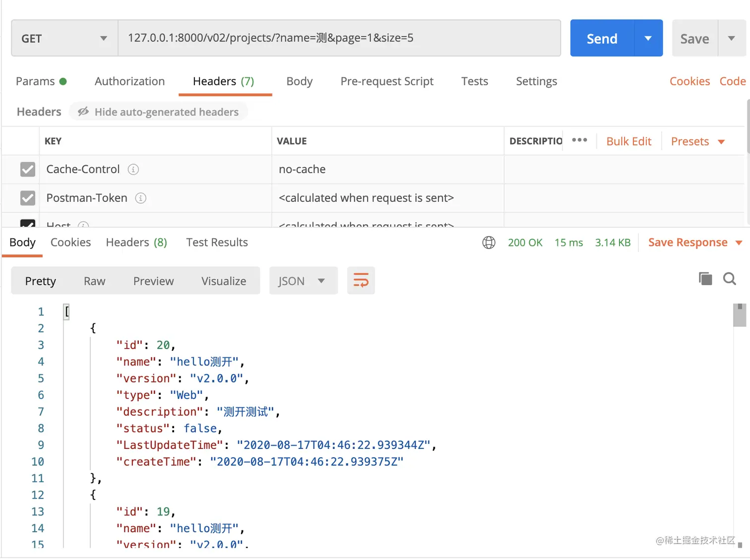
Task: Expand the Send button dropdown arrow
Action: (648, 38)
